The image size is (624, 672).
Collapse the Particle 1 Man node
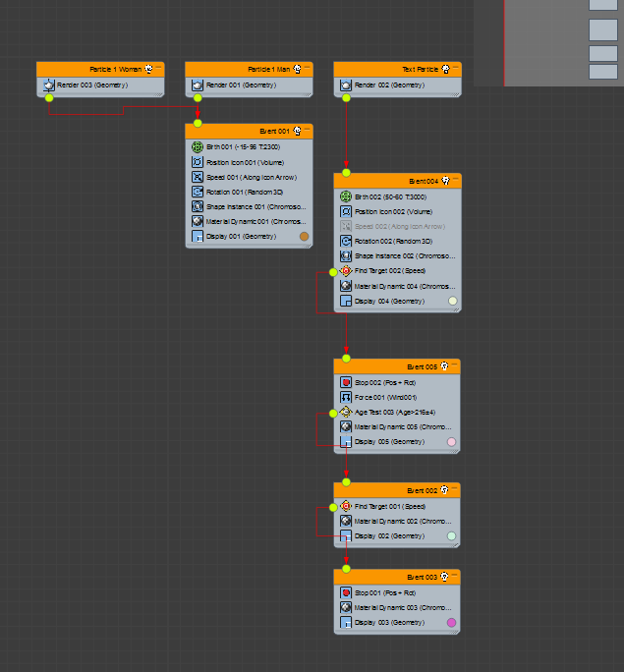pos(307,67)
